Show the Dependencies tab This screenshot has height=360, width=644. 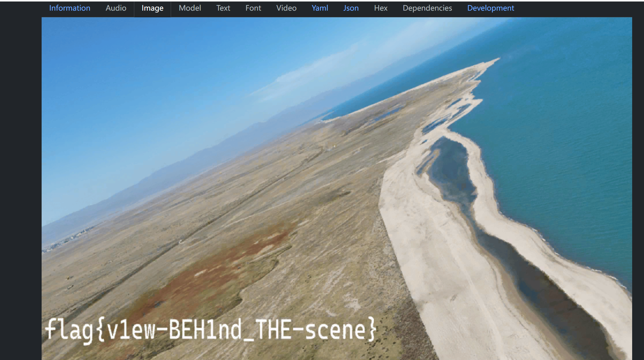coord(427,8)
